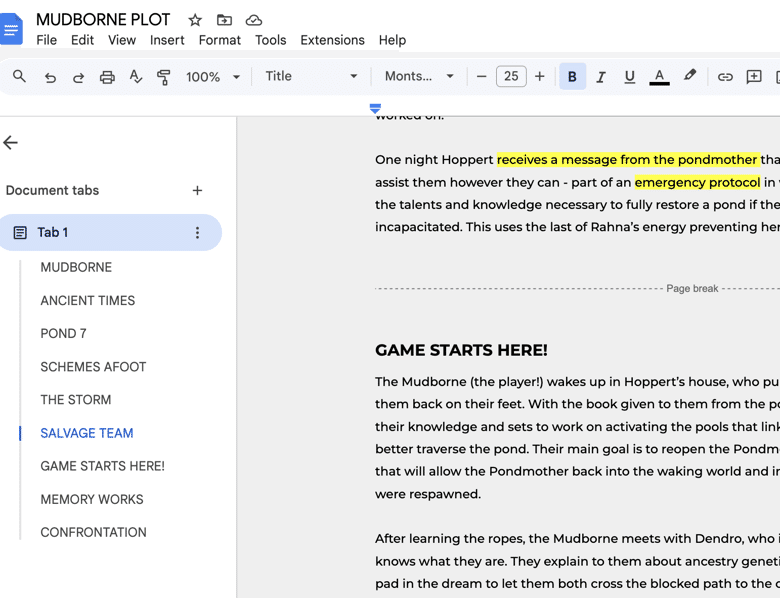Viewport: 780px width, 598px height.
Task: Click the GAME STARTS HERE! heading in document
Action: pyautogui.click(x=461, y=350)
